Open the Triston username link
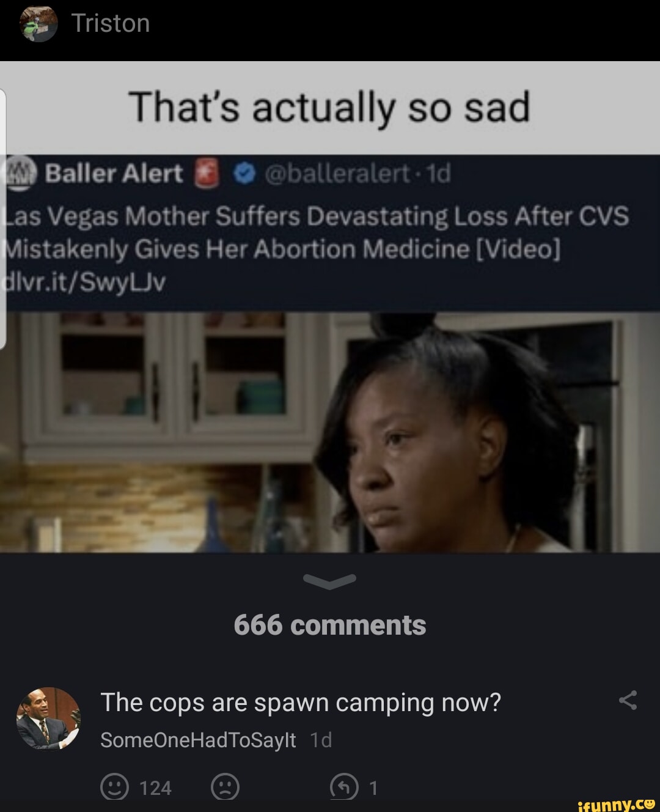The width and height of the screenshot is (660, 812). click(x=111, y=23)
